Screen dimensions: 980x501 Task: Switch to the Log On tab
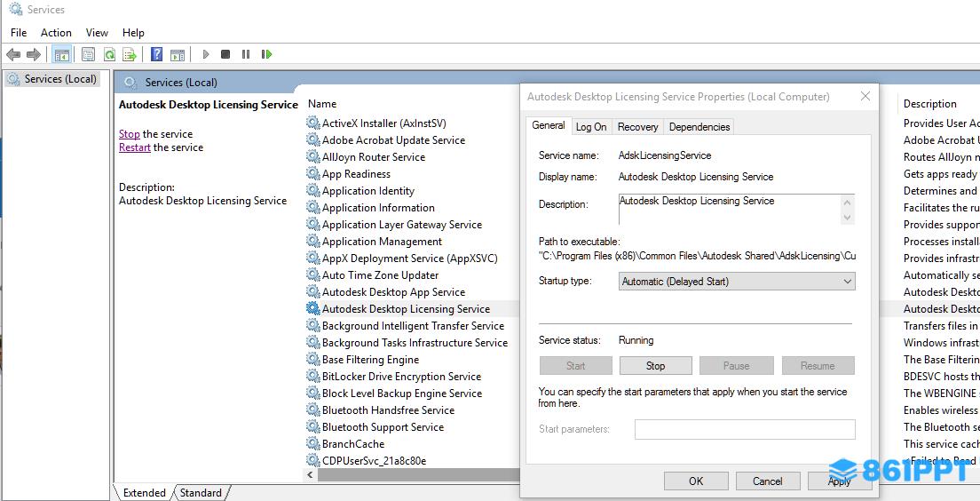tap(591, 126)
